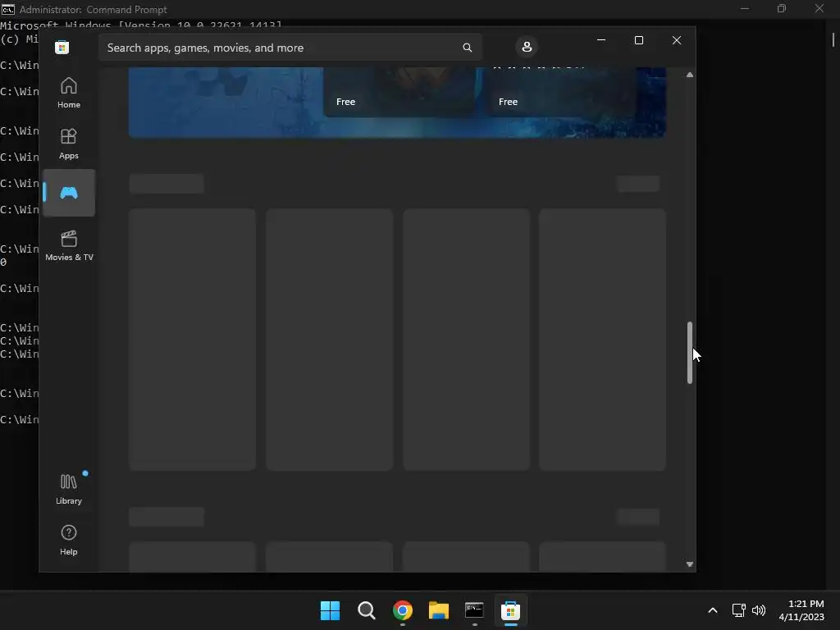The height and width of the screenshot is (630, 840).
Task: Open the left banner game card marked Free
Action: point(399,92)
